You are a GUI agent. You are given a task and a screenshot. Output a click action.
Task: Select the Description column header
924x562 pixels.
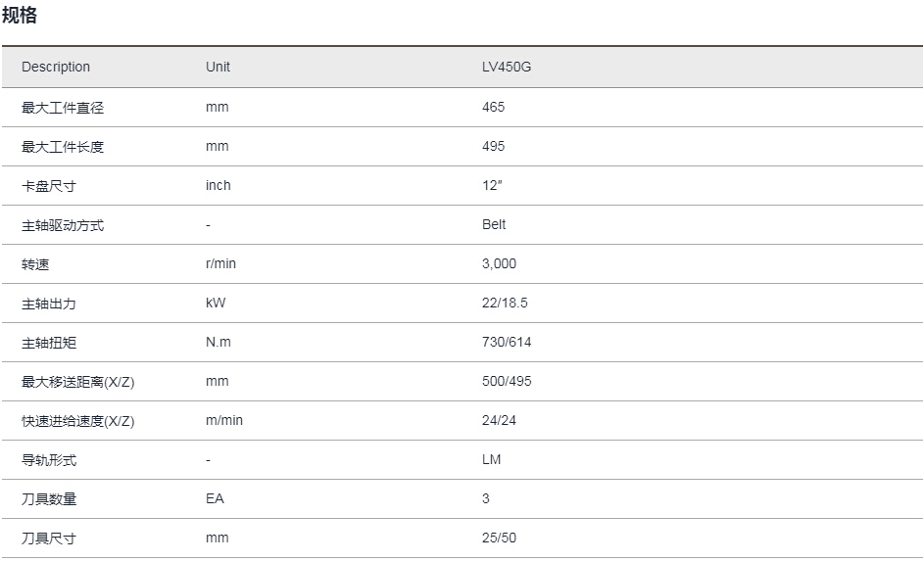pyautogui.click(x=56, y=67)
